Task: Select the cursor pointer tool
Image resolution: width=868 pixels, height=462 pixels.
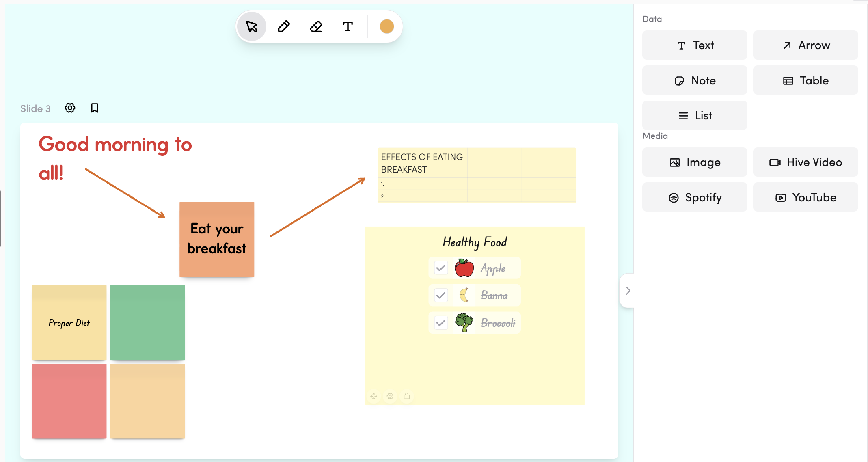Action: [252, 27]
